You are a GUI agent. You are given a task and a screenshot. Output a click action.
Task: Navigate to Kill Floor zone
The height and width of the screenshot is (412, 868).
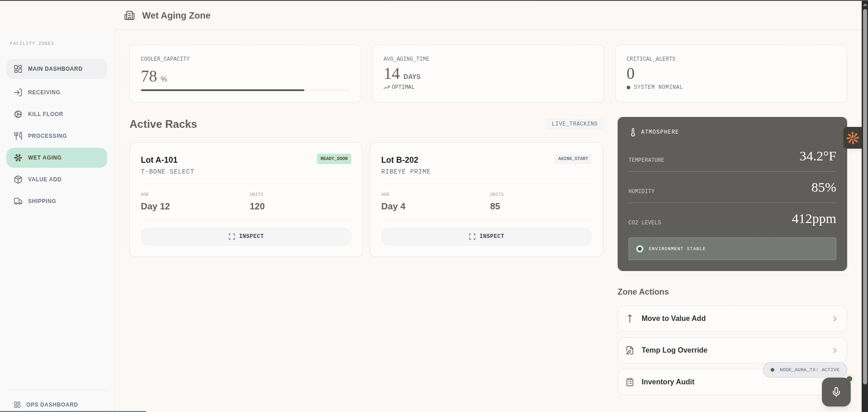point(57,114)
